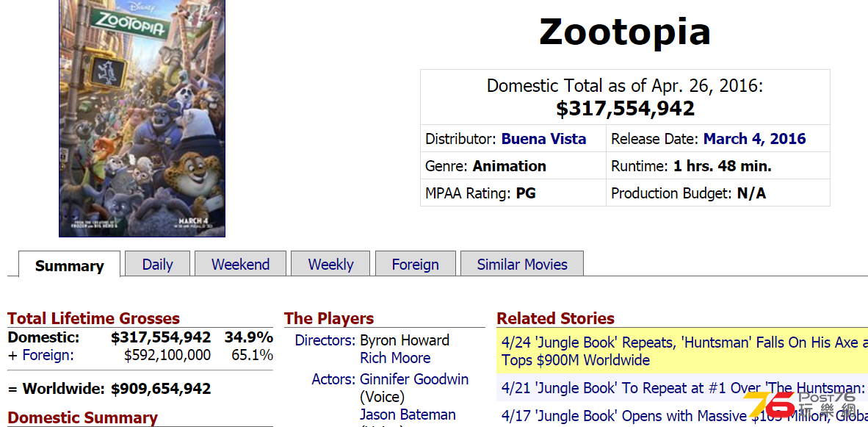The width and height of the screenshot is (868, 427).
Task: Click the Actors label link
Action: (333, 379)
